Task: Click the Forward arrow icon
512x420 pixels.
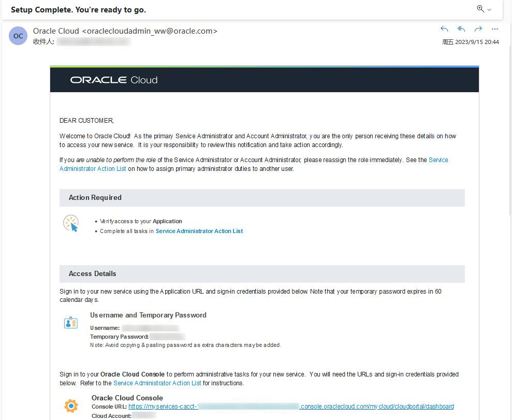Action: pos(478,29)
